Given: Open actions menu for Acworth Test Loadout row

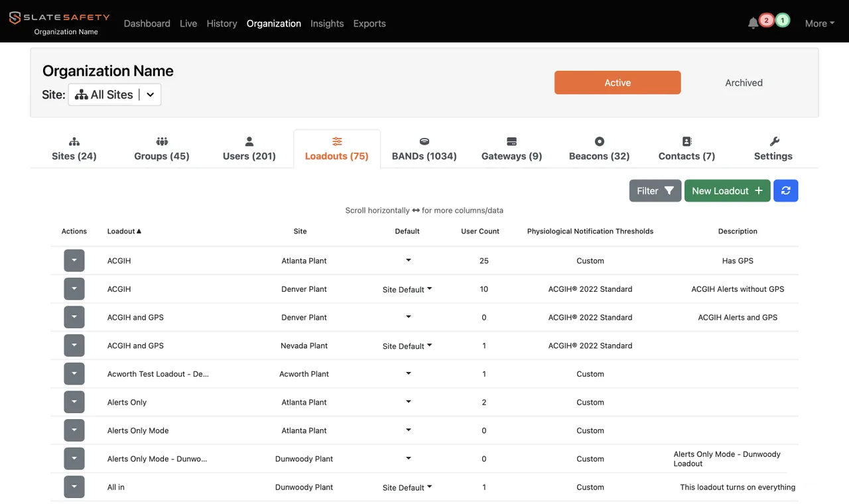Looking at the screenshot, I should point(74,374).
